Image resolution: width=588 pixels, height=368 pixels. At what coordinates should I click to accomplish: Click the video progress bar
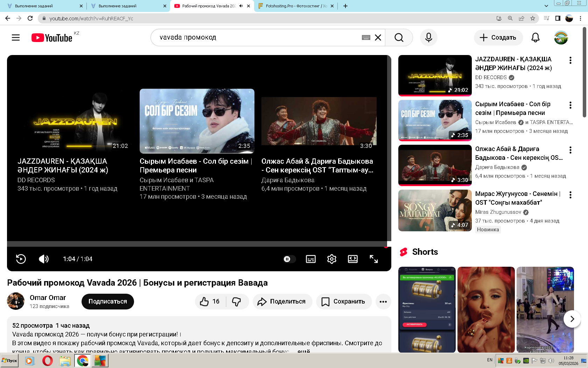pos(196,244)
